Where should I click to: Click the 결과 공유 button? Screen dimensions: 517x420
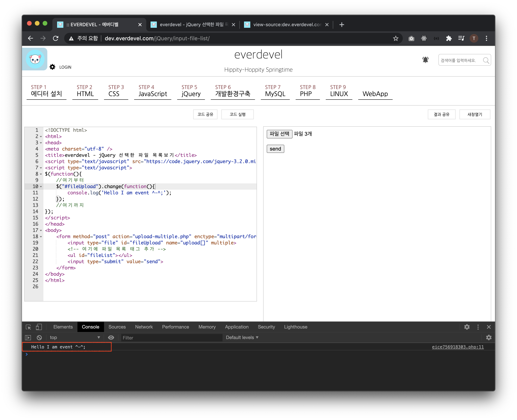pyautogui.click(x=442, y=114)
